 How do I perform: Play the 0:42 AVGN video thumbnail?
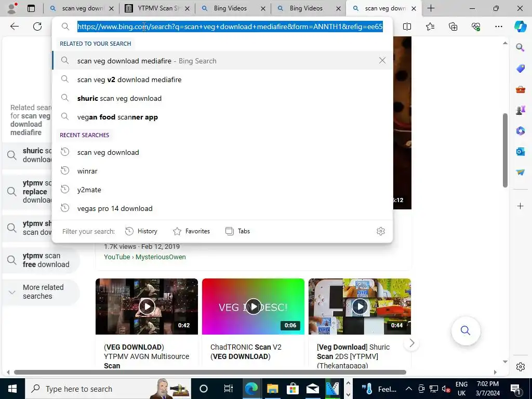[147, 307]
